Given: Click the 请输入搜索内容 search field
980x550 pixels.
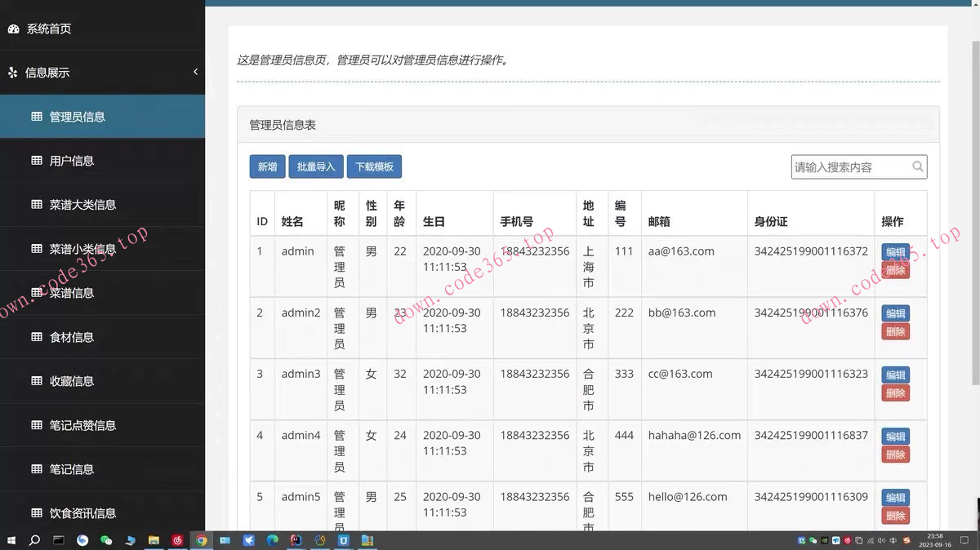Looking at the screenshot, I should pyautogui.click(x=849, y=166).
